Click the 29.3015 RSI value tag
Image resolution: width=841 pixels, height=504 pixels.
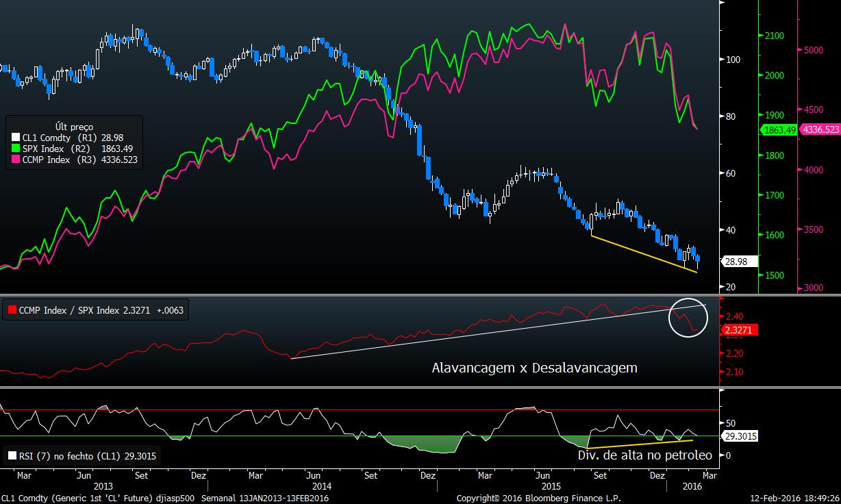coord(740,436)
